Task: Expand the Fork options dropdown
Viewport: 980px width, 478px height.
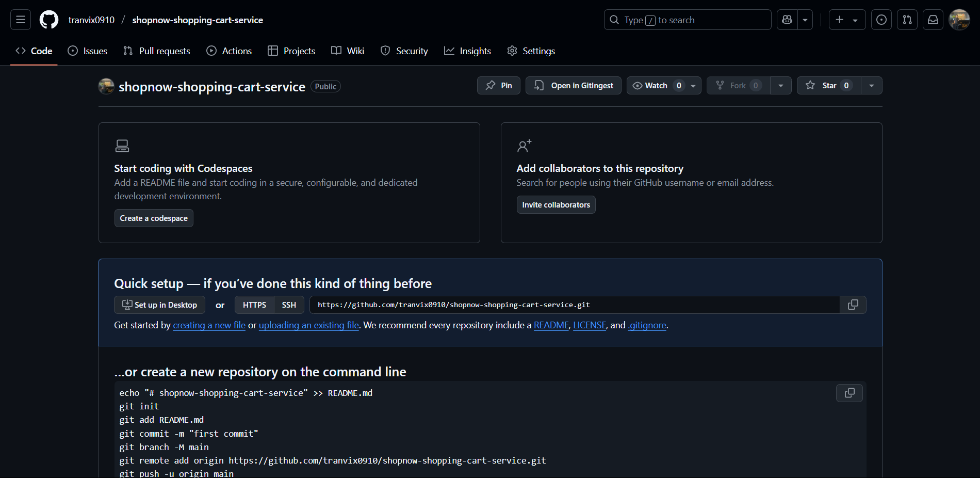Action: coord(780,85)
